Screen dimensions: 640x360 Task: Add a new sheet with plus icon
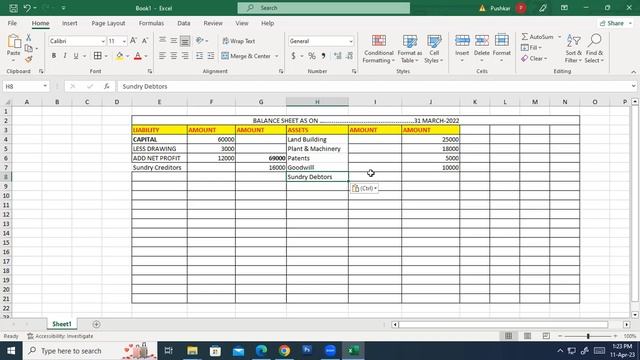click(x=96, y=324)
